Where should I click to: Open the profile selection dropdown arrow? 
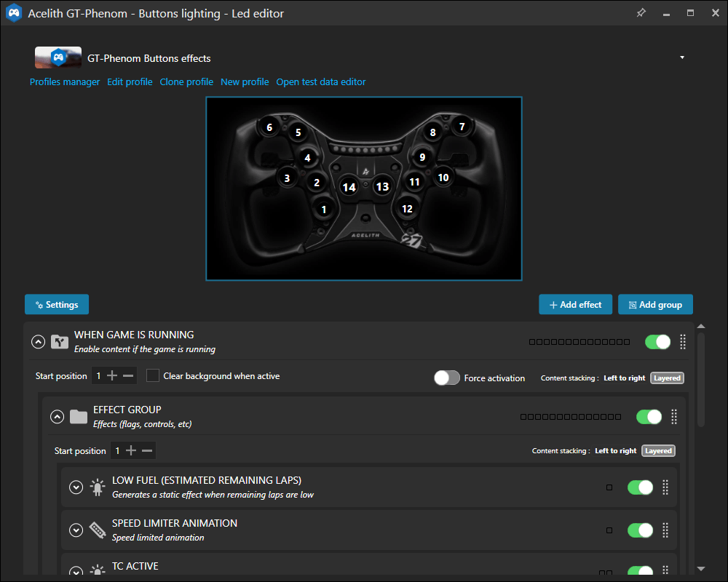pyautogui.click(x=682, y=57)
